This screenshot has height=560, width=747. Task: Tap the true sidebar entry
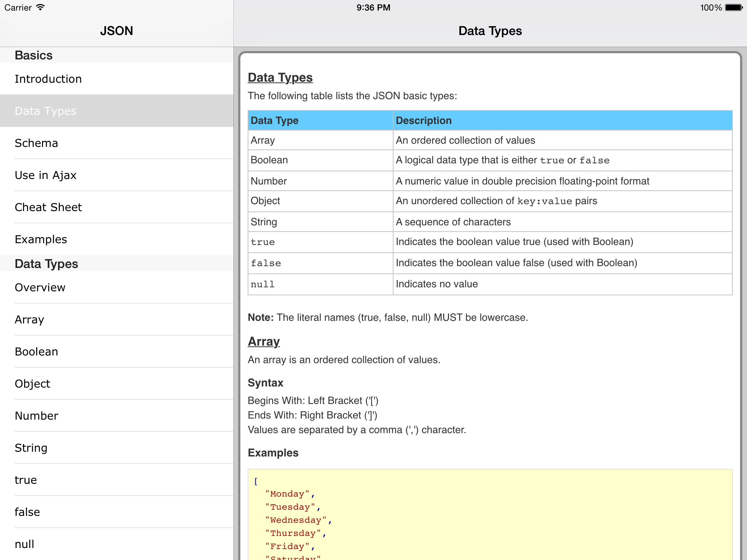point(26,480)
